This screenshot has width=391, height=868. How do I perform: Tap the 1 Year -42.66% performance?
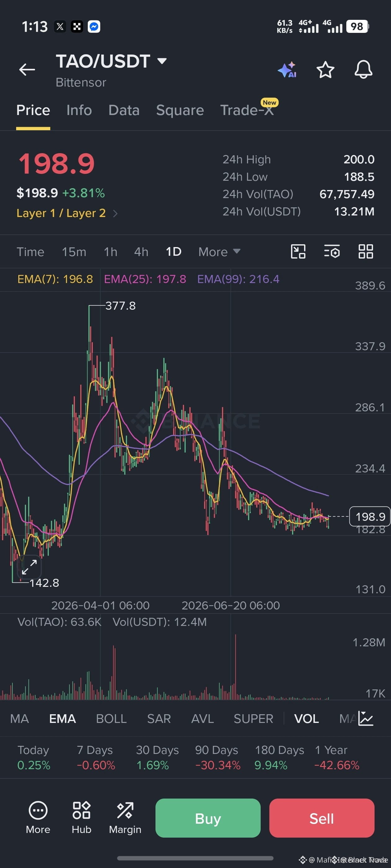(x=337, y=757)
